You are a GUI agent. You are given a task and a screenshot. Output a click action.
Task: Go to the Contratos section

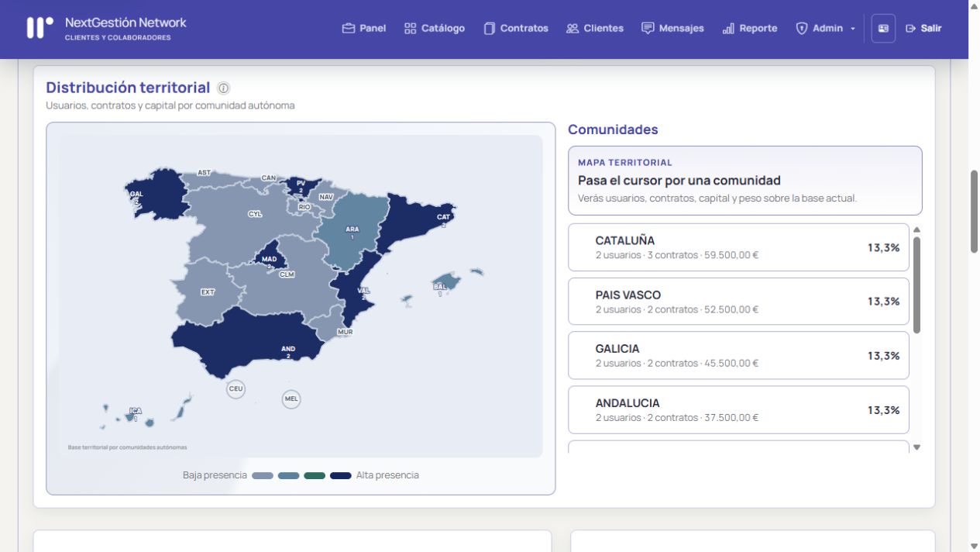click(x=516, y=28)
